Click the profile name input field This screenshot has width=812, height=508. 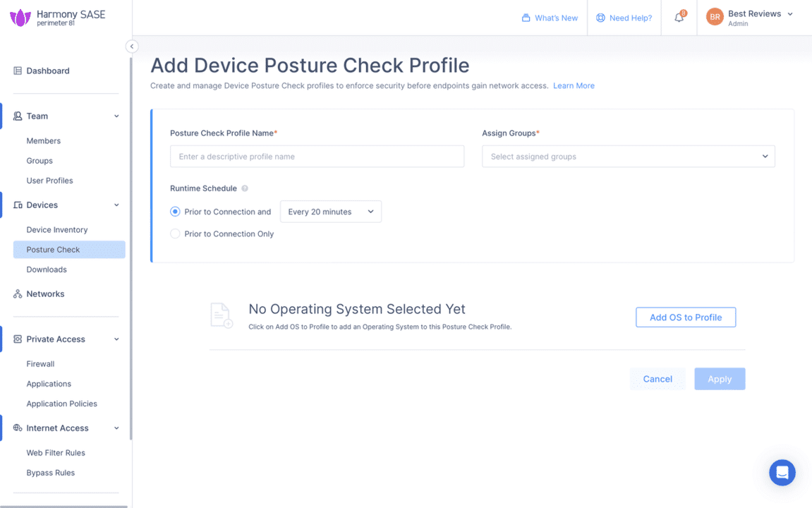pos(316,156)
